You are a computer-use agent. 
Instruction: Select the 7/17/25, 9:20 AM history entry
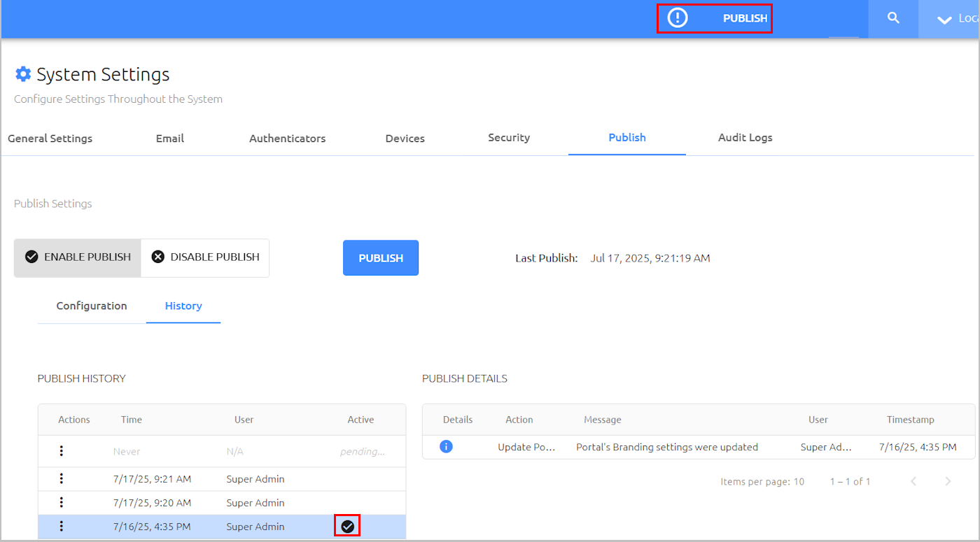(222, 503)
